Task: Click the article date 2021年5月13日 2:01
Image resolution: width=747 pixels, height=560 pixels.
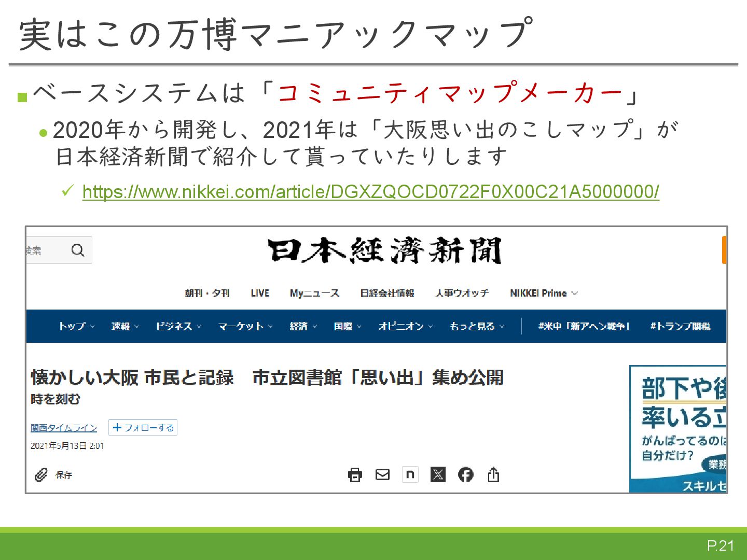Action: 67,446
